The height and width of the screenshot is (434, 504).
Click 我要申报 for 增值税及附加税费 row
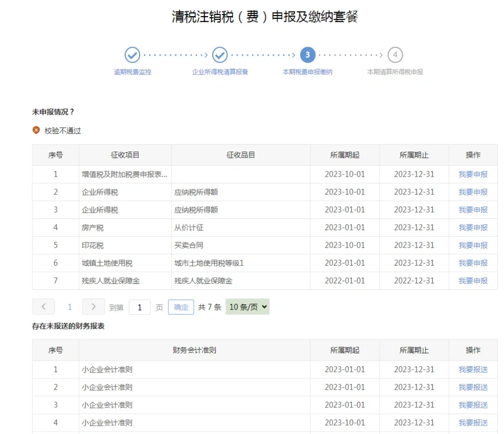[473, 175]
